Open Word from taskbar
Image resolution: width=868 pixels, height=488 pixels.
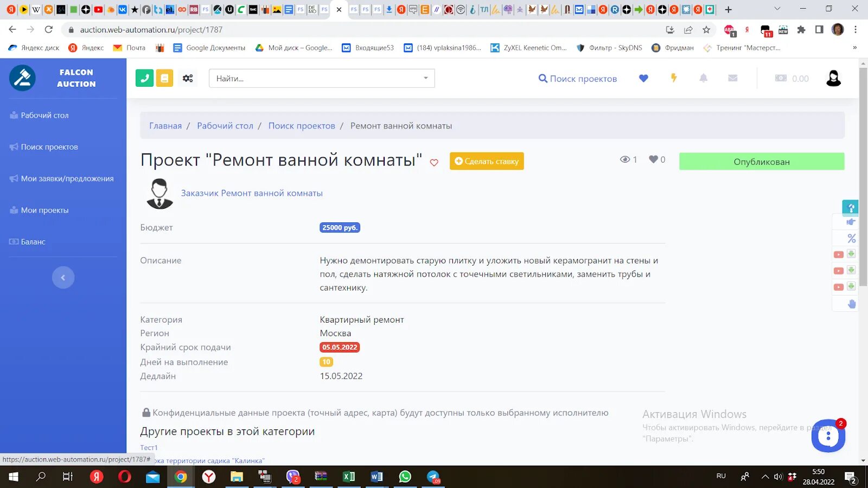tap(376, 477)
